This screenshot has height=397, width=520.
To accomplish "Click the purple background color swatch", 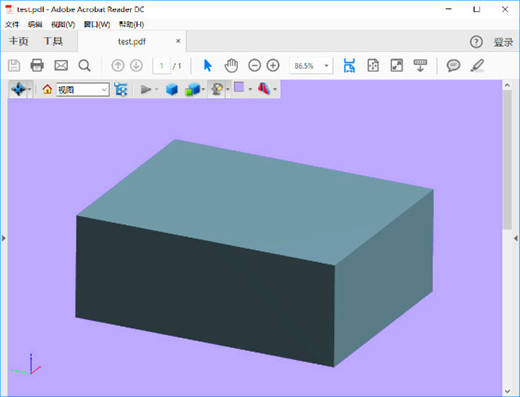I will click(239, 87).
